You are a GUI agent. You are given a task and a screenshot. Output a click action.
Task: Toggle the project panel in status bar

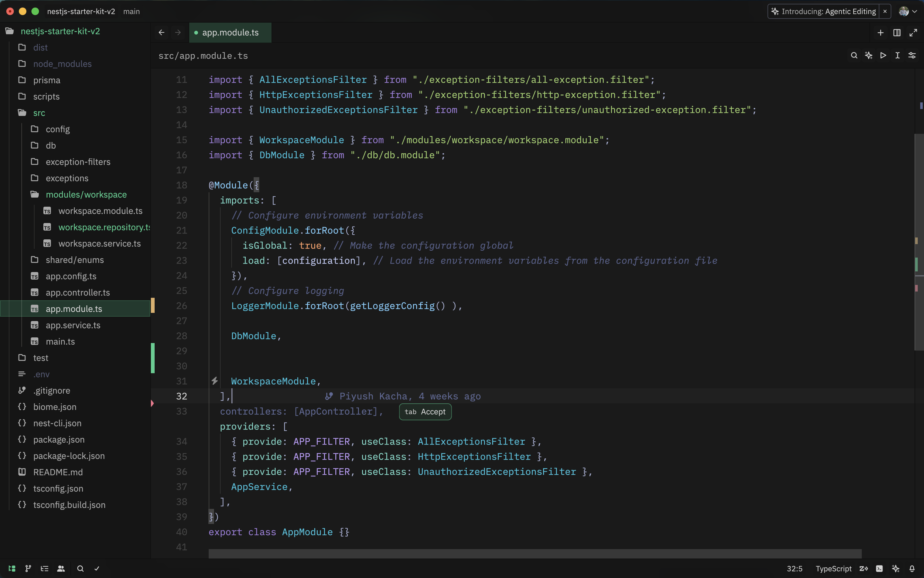(12, 569)
